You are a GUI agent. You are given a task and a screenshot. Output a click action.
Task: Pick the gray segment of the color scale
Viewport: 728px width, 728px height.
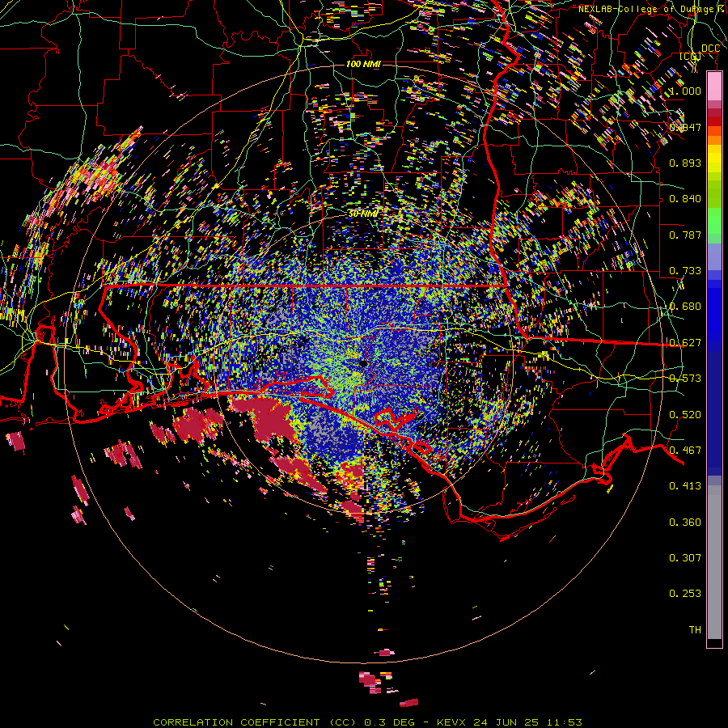coord(714,562)
